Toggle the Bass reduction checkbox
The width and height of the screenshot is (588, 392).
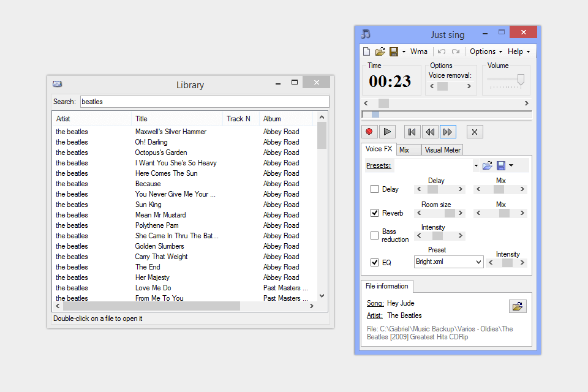tap(374, 236)
